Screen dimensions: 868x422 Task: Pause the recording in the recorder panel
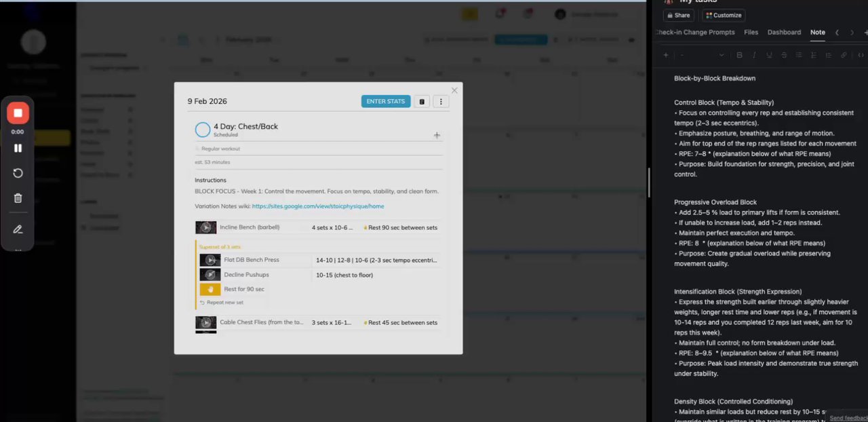(x=18, y=148)
